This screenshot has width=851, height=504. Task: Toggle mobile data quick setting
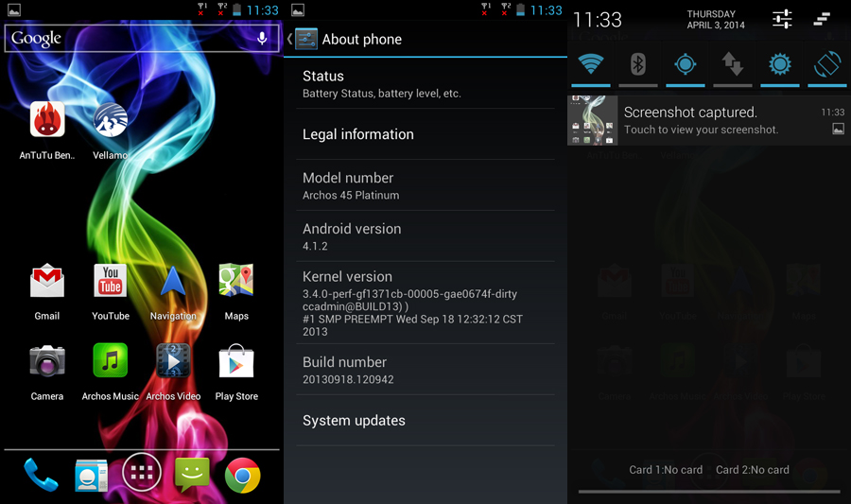733,64
